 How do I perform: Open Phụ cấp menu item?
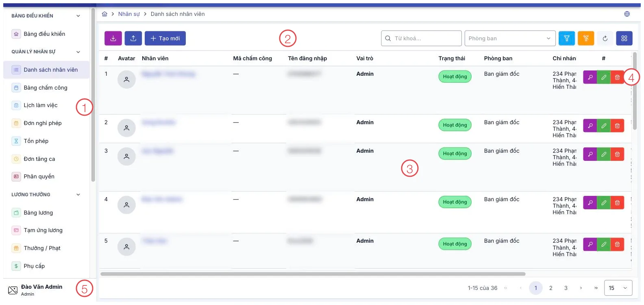pyautogui.click(x=46, y=266)
